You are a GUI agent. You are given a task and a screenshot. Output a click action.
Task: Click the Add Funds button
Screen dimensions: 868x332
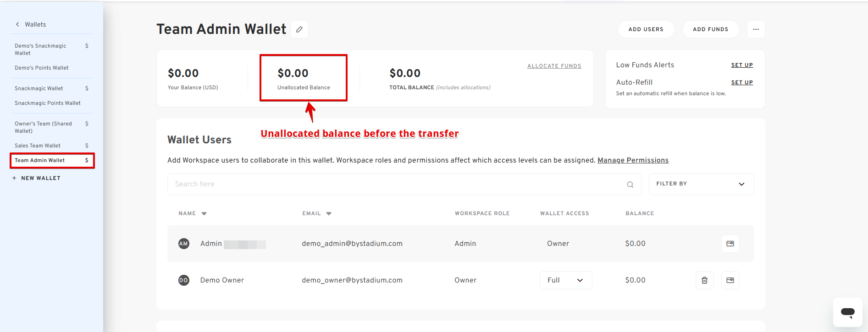[710, 29]
